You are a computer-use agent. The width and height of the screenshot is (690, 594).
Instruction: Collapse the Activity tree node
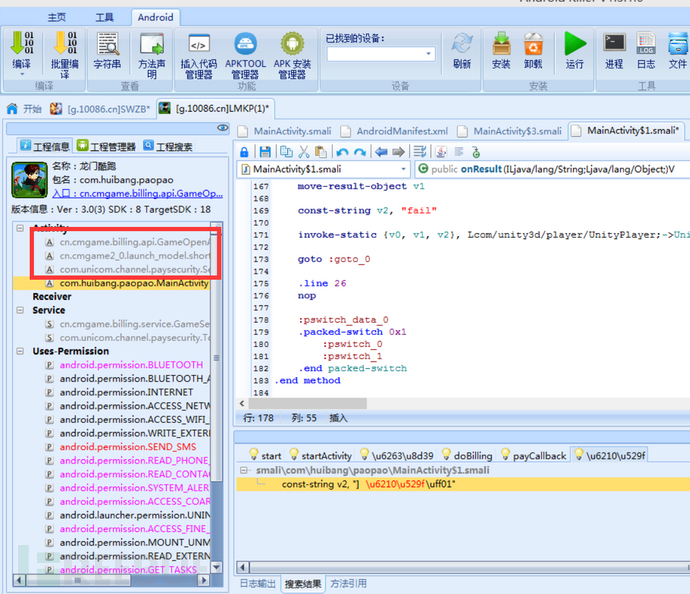(20, 228)
